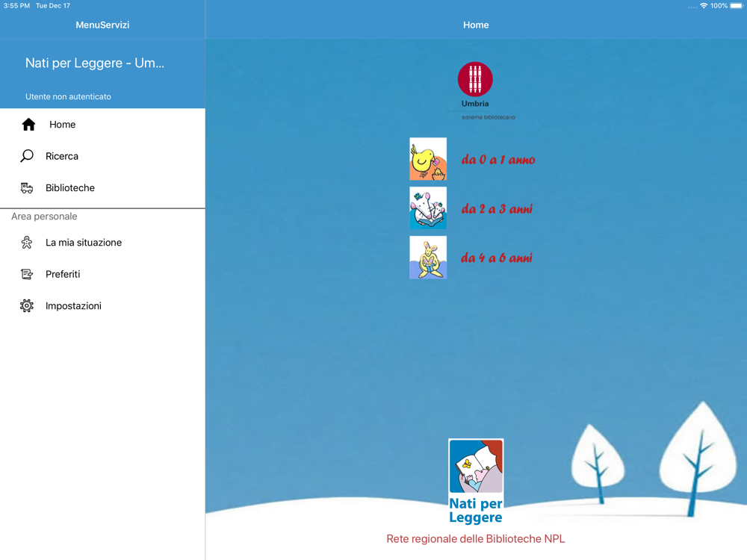747x560 pixels.
Task: Check the Wi-Fi status icon
Action: pyautogui.click(x=704, y=6)
